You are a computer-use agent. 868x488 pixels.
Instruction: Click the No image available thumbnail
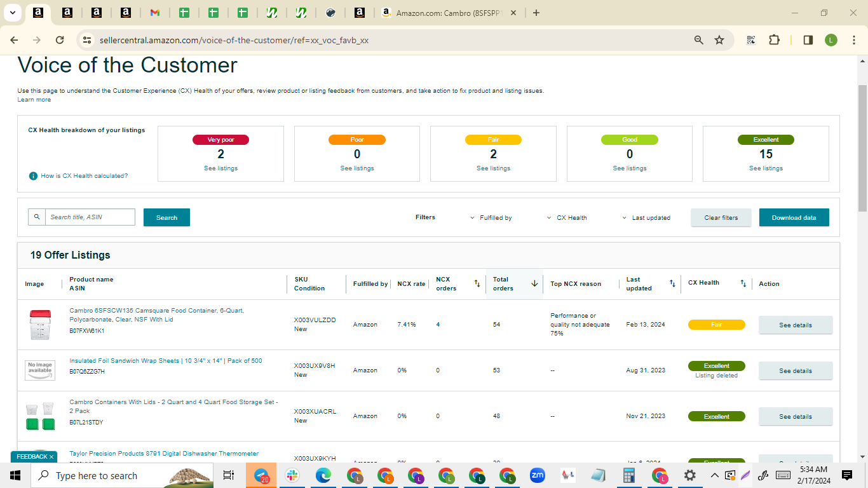40,370
